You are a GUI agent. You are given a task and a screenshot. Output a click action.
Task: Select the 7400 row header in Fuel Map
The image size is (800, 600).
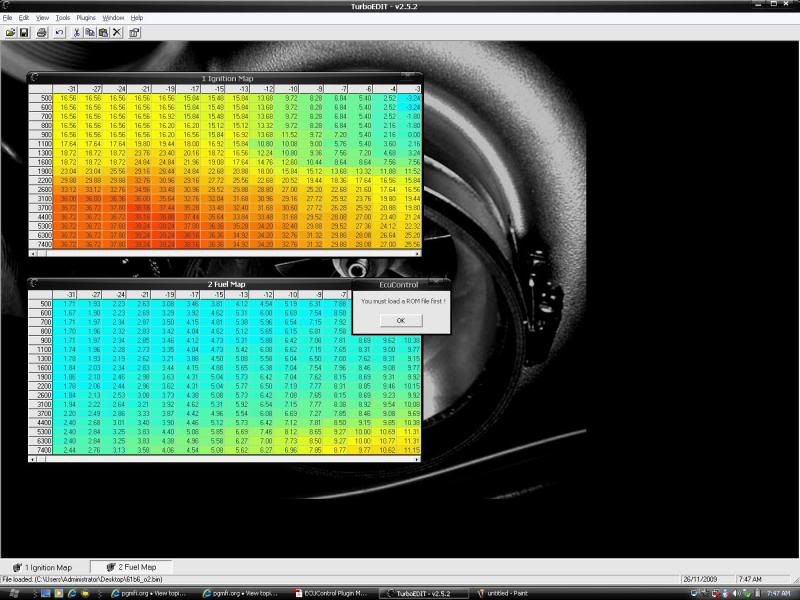[x=46, y=451]
